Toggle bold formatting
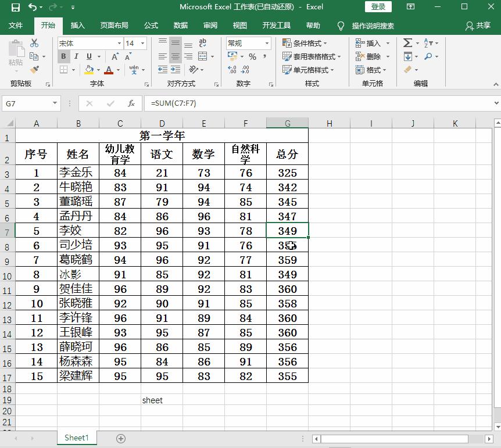Screen dimensions: 501x448 (63, 56)
